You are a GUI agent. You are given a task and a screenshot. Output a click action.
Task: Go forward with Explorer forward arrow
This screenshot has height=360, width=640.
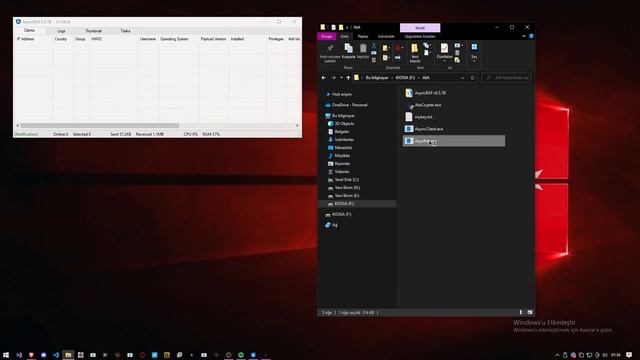[x=333, y=78]
